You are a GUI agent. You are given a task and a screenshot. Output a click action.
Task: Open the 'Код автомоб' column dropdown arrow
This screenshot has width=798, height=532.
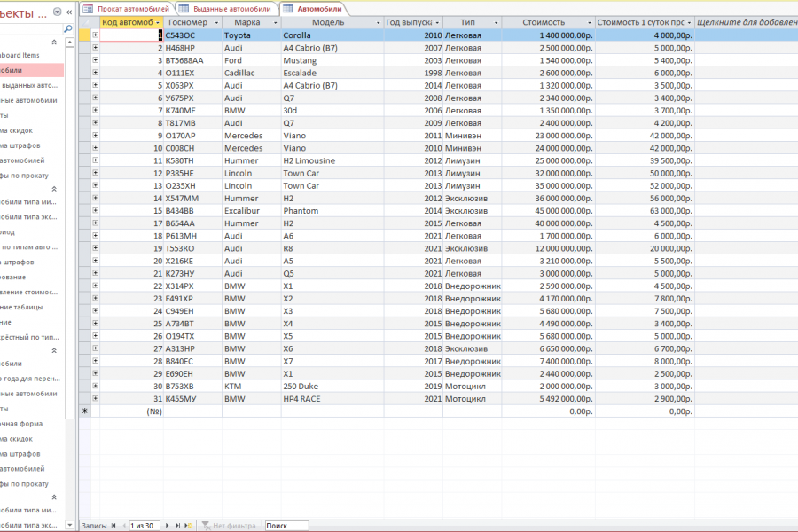158,22
